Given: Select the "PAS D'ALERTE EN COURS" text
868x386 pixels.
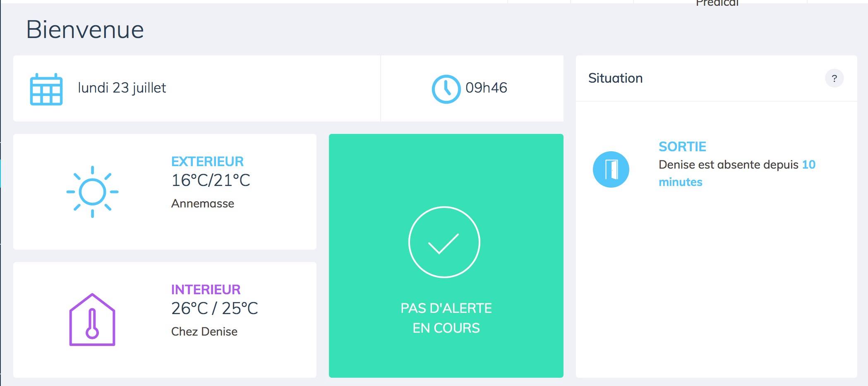Looking at the screenshot, I should pos(446,318).
